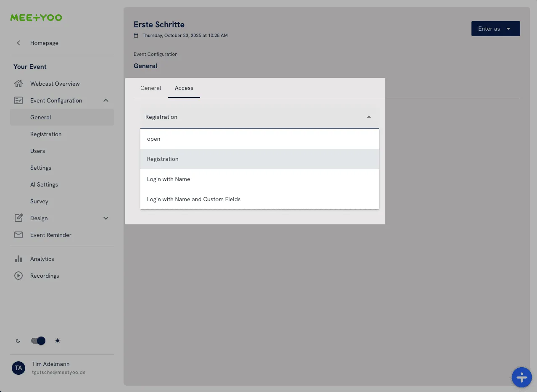Select the Webcast Overview home icon
Viewport: 537px width, 392px height.
coord(18,84)
